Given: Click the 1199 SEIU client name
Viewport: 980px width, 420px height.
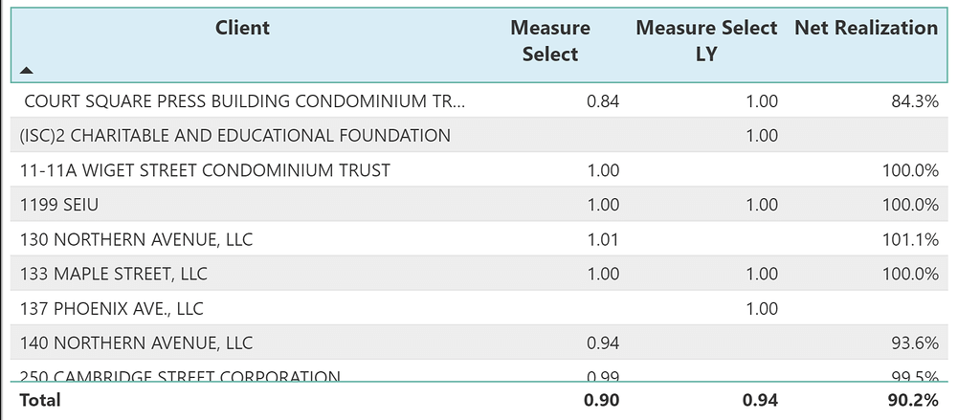Looking at the screenshot, I should [x=59, y=205].
